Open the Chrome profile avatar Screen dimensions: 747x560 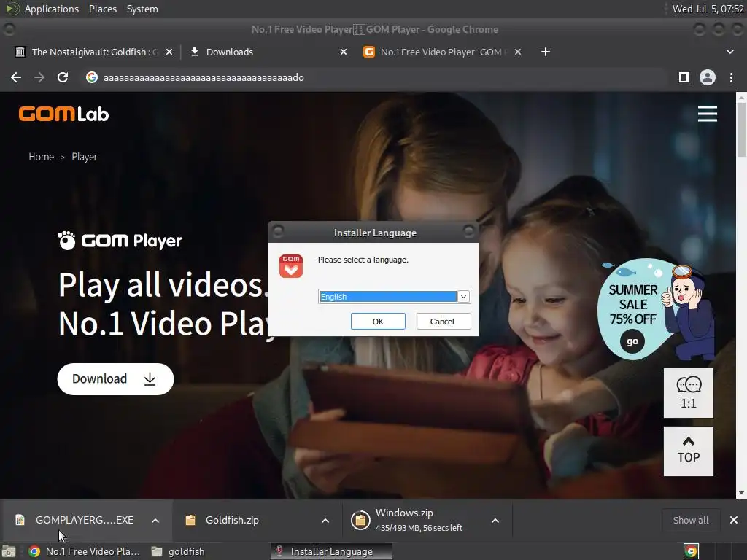tap(708, 77)
